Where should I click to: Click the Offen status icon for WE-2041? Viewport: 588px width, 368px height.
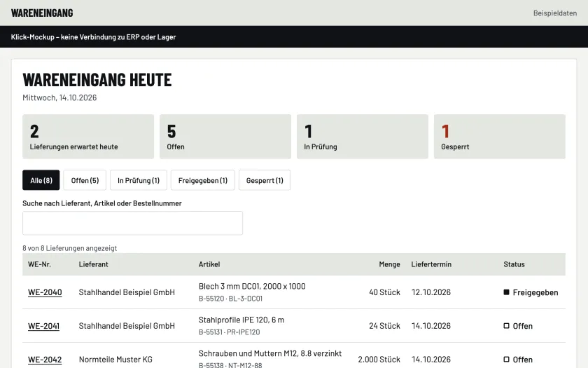click(x=506, y=326)
